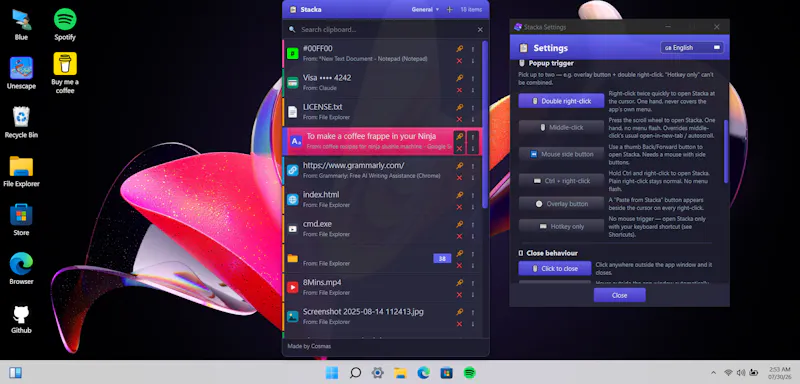Image resolution: width=800 pixels, height=384 pixels.
Task: Delete the Screenshot 2025-08-14 jpg item
Action: click(x=459, y=324)
